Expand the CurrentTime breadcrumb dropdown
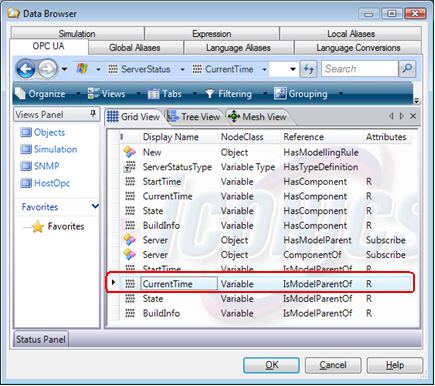 pyautogui.click(x=264, y=70)
